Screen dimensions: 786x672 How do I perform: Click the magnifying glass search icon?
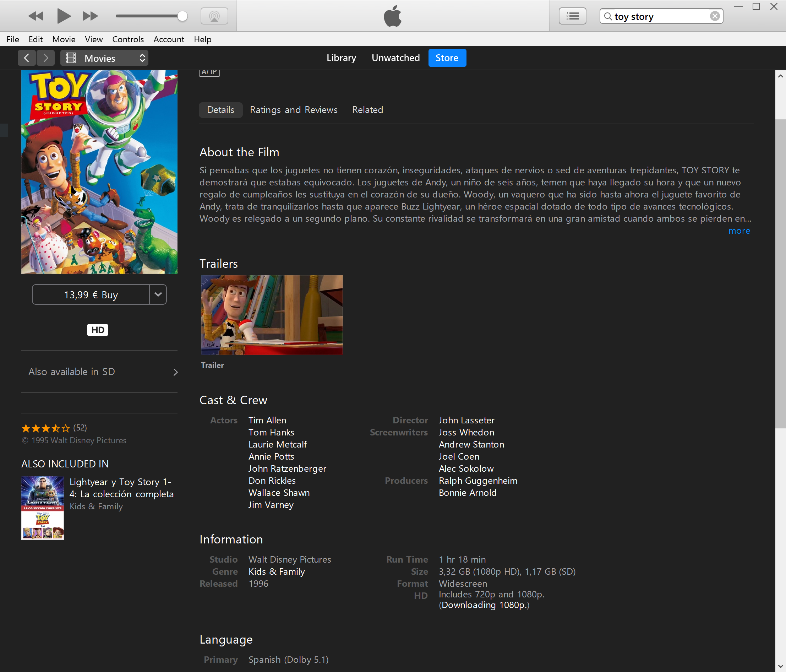point(608,16)
